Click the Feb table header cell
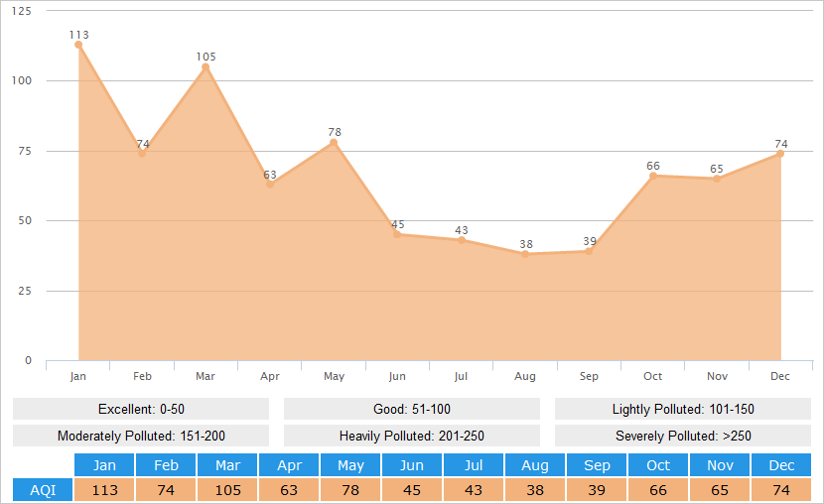The width and height of the screenshot is (824, 504). 166,465
